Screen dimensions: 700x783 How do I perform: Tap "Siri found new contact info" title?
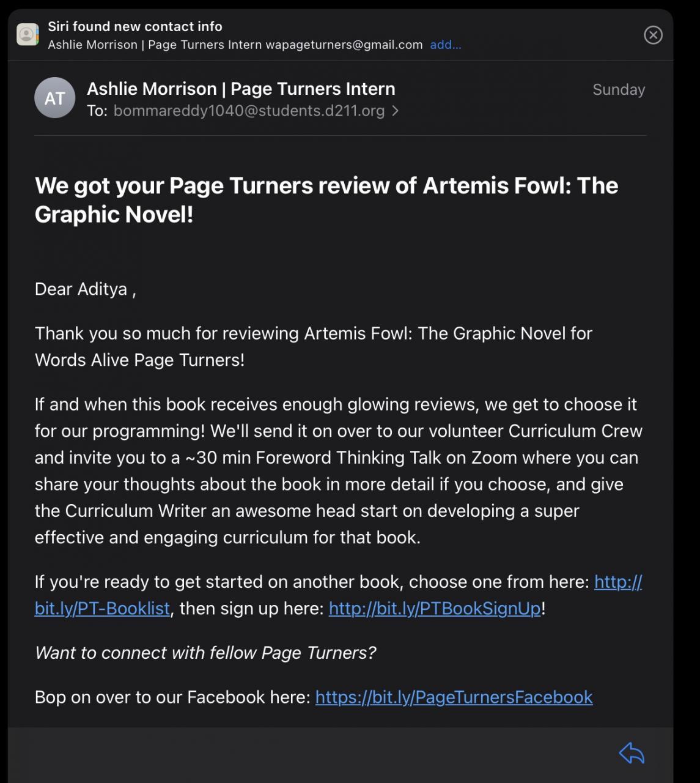(x=135, y=26)
